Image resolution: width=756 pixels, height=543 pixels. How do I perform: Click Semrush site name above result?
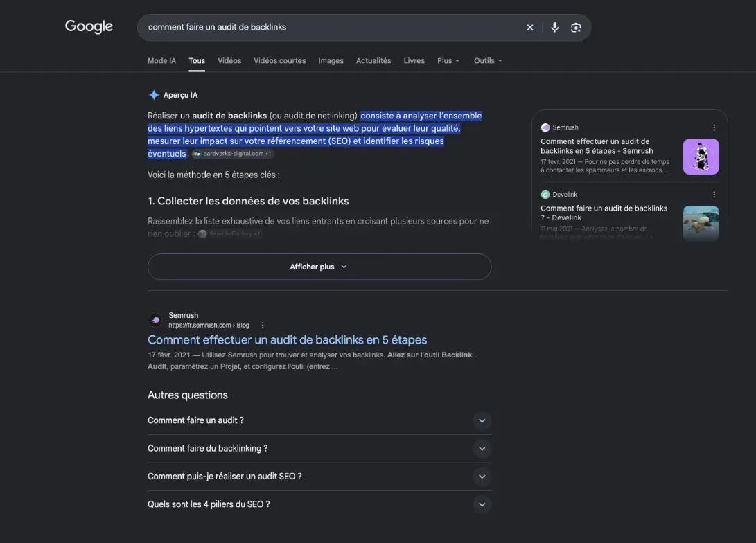click(183, 315)
